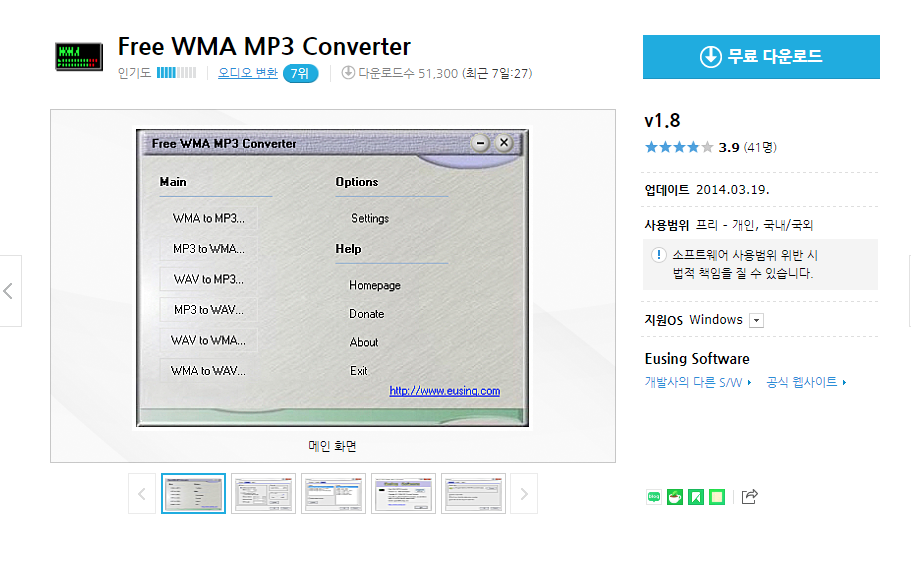The height and width of the screenshot is (564, 911).
Task: Select the third screenshot thumbnail
Action: coord(333,494)
